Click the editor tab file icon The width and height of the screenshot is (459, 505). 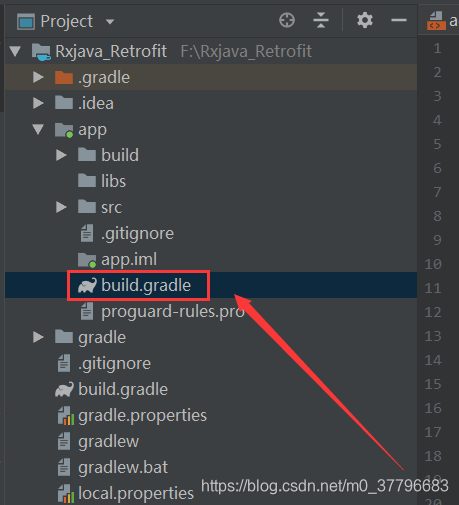coord(436,21)
